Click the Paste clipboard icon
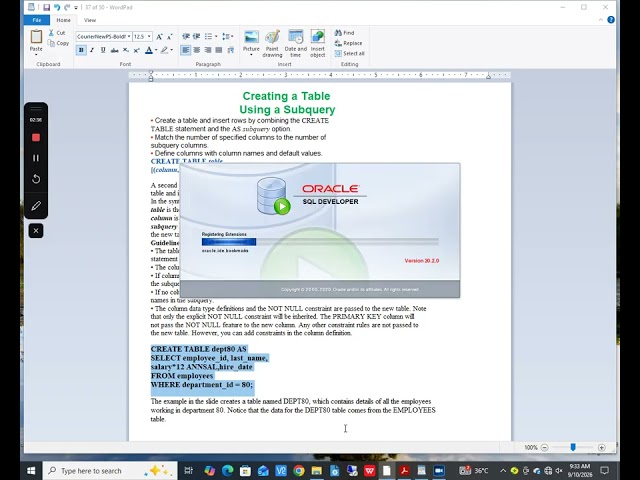The width and height of the screenshot is (640, 480). pyautogui.click(x=36, y=37)
